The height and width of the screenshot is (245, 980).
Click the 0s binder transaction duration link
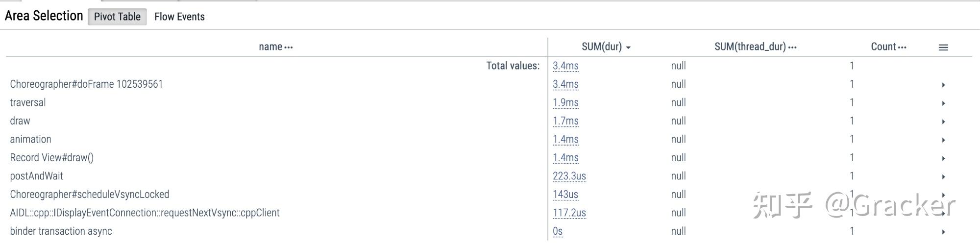(x=558, y=231)
